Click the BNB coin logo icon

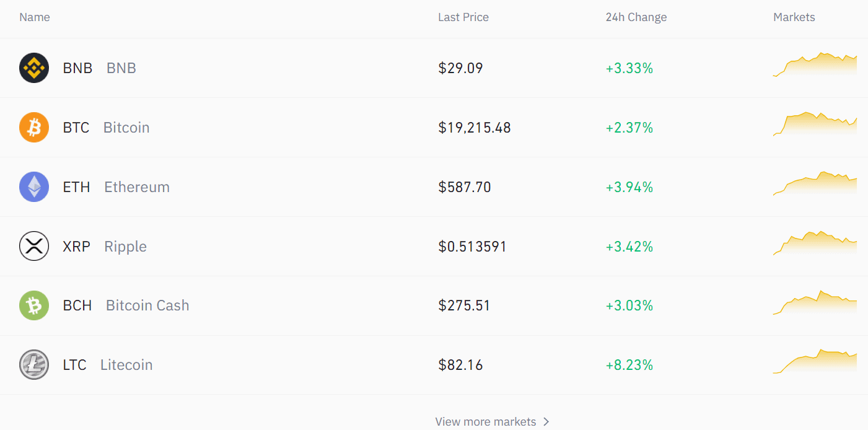pyautogui.click(x=34, y=68)
